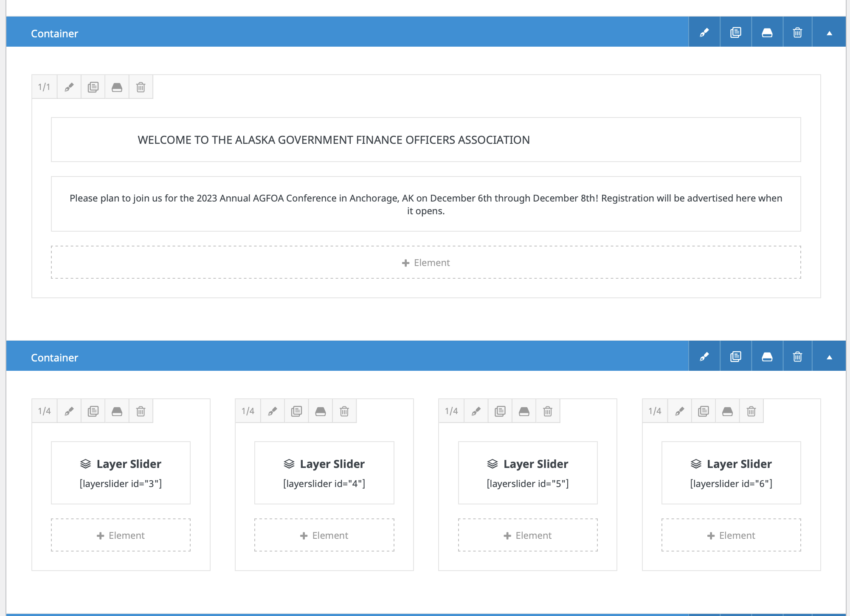
Task: Open Layer Slider element with id="6"
Action: coord(731,473)
